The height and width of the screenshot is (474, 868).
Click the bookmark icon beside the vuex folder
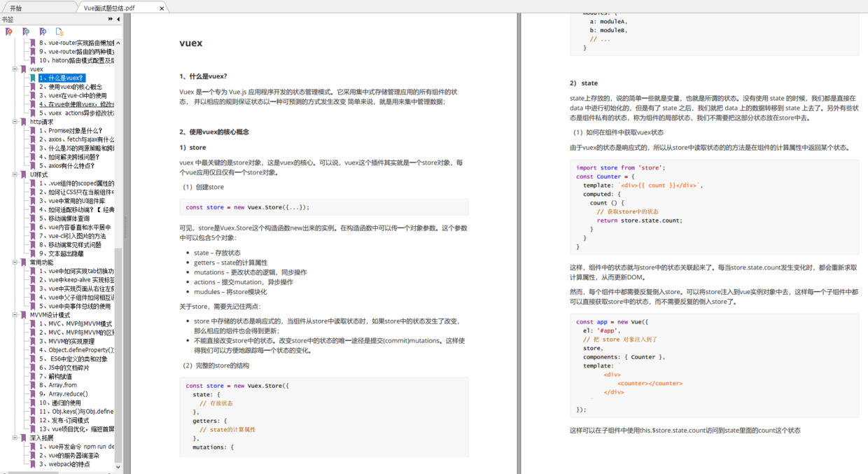(x=24, y=69)
